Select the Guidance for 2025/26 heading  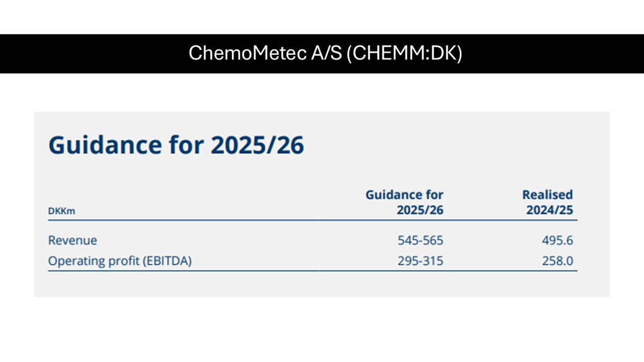click(x=176, y=145)
